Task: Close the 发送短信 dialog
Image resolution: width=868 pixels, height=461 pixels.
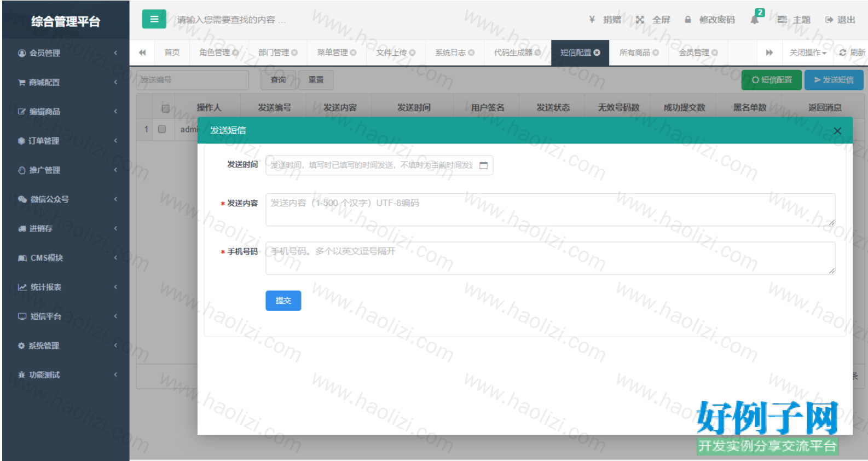Action: [837, 131]
